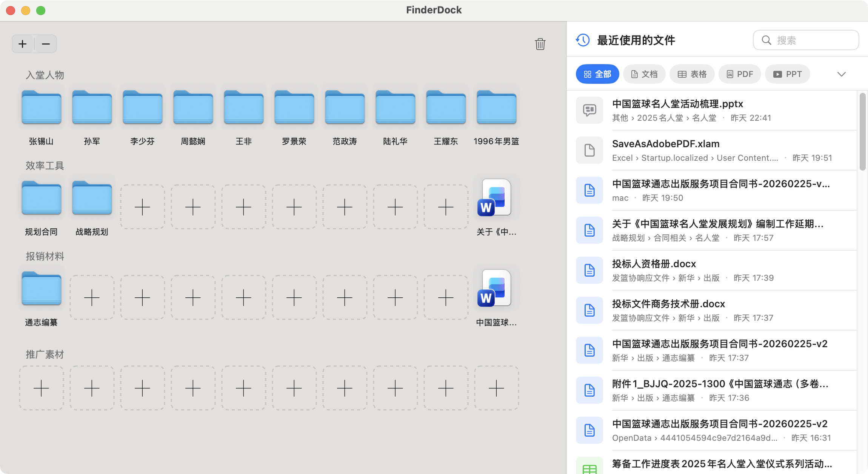The height and width of the screenshot is (474, 868).
Task: Switch to the 文档 filter tab
Action: 645,74
